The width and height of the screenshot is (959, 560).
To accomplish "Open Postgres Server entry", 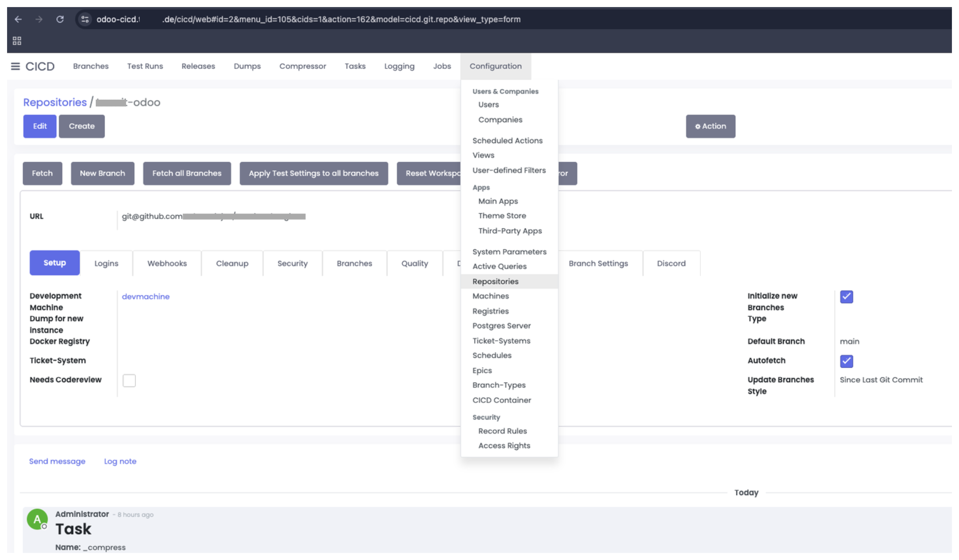I will (x=509, y=326).
